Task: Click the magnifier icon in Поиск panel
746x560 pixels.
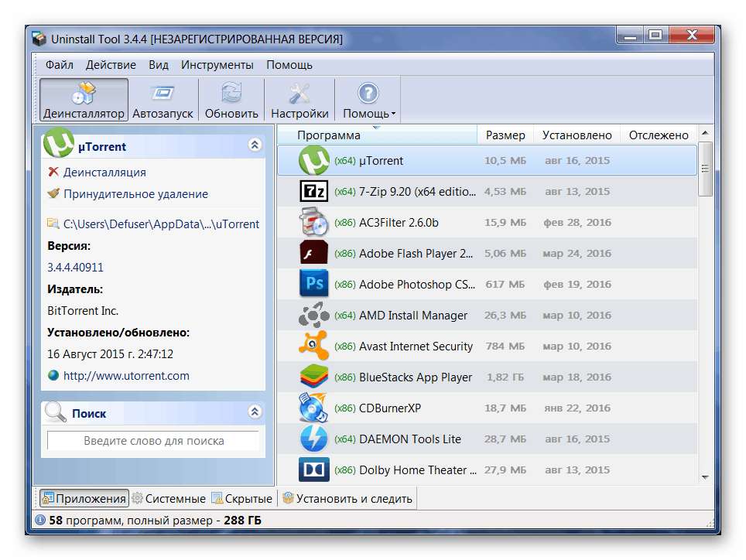Action: (x=55, y=412)
